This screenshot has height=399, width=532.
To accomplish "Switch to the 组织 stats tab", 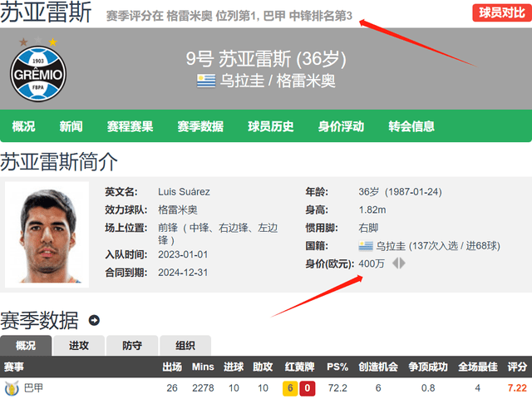I will click(185, 346).
